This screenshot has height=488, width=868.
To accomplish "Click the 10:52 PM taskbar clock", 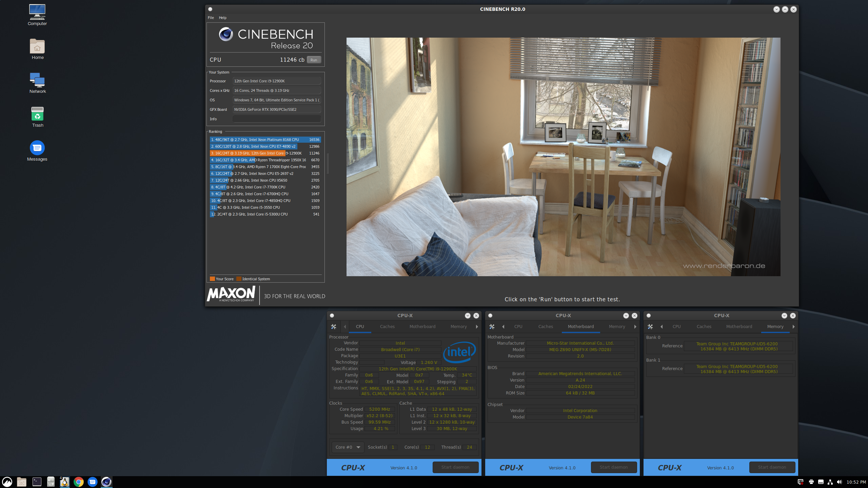I will [856, 482].
